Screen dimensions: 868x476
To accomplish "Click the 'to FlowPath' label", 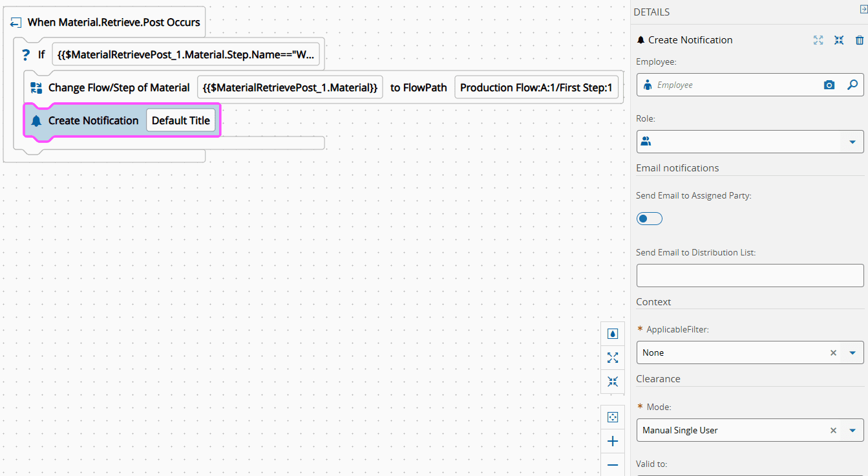I will coord(419,88).
